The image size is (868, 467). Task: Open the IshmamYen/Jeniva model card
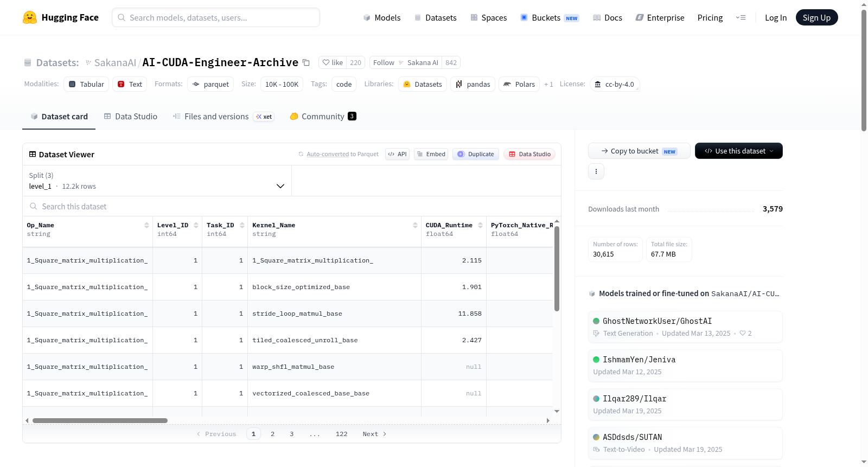coord(685,366)
